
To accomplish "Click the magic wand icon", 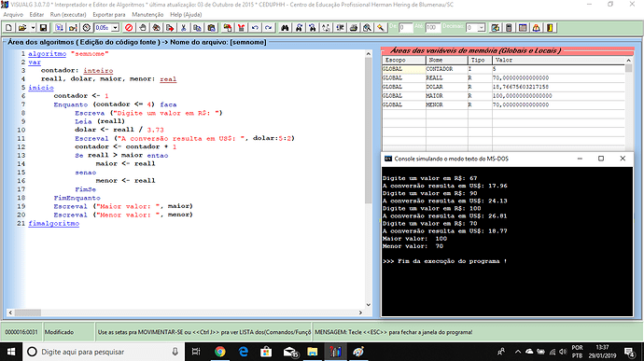I will tap(381, 27).
